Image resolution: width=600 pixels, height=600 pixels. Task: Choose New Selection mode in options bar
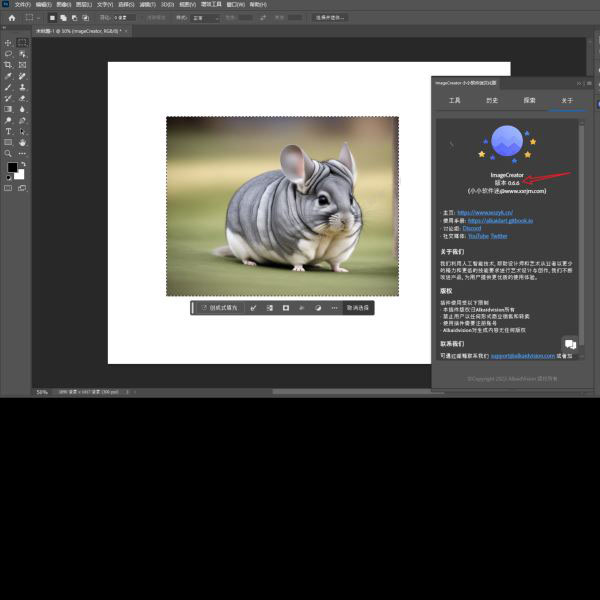52,18
